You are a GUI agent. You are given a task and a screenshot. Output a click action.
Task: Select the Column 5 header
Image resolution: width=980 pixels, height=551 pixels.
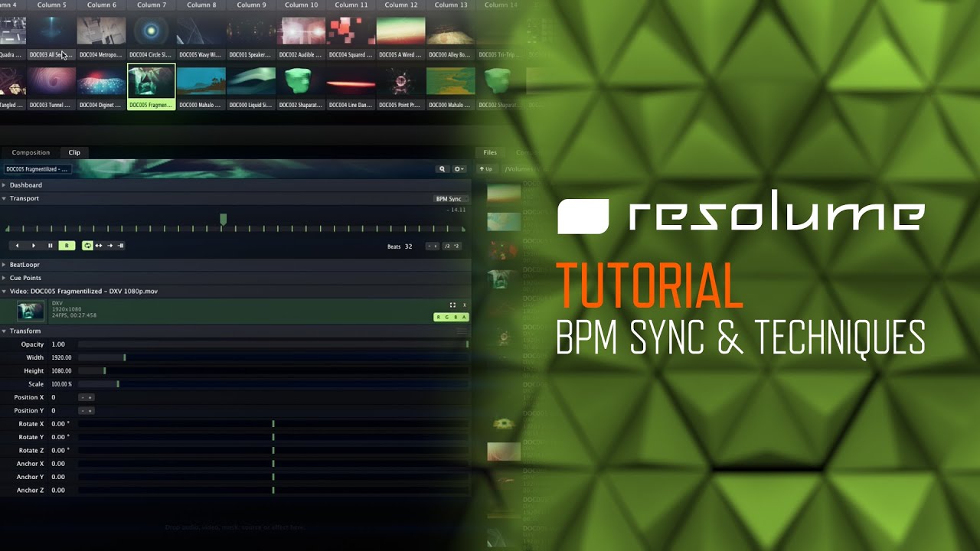coord(52,5)
